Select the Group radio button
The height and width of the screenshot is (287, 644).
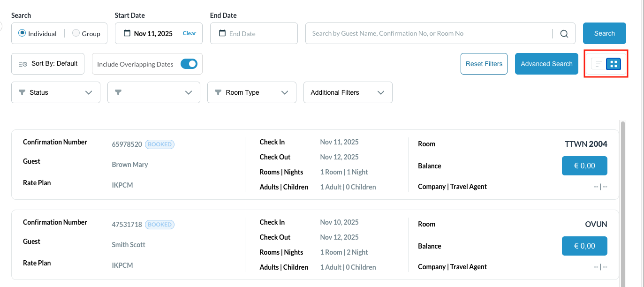click(x=76, y=33)
